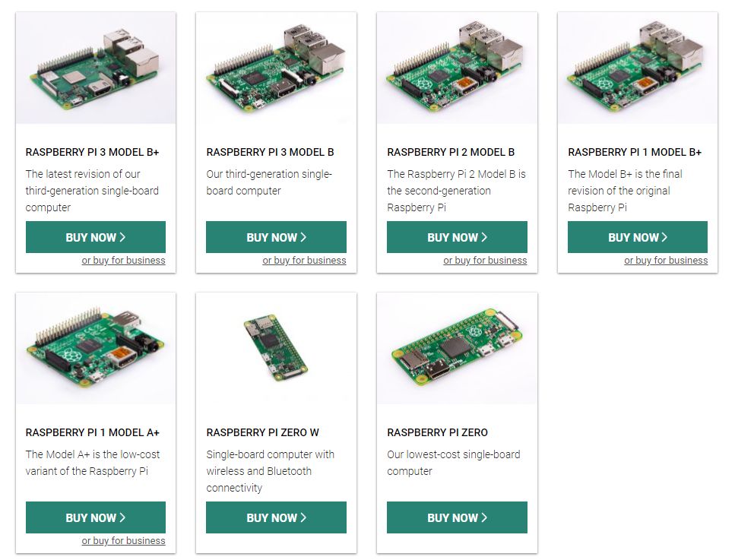This screenshot has height=560, width=735.
Task: Click Buy Now for Raspberry Pi 3 Model B+
Action: [96, 237]
